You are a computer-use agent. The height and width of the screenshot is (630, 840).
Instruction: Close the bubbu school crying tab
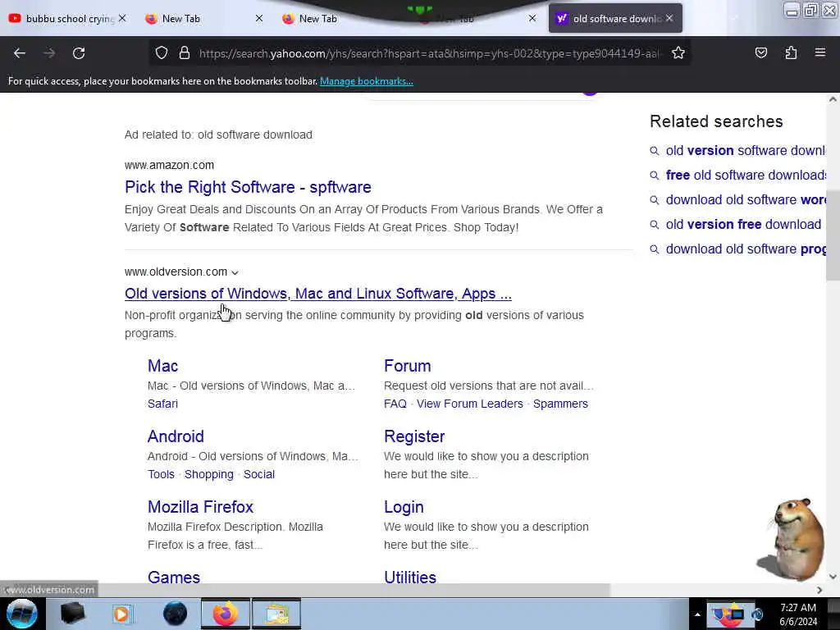pyautogui.click(x=122, y=18)
